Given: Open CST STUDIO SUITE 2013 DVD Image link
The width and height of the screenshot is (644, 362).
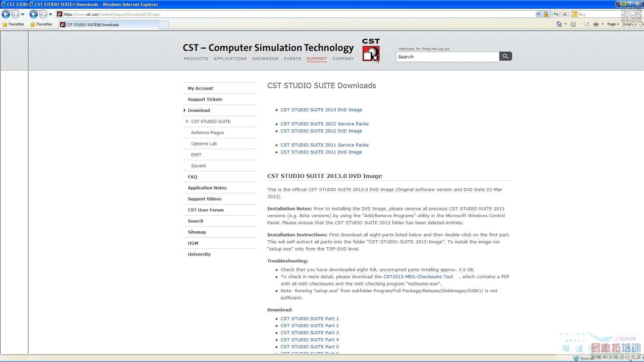Looking at the screenshot, I should 321,110.
